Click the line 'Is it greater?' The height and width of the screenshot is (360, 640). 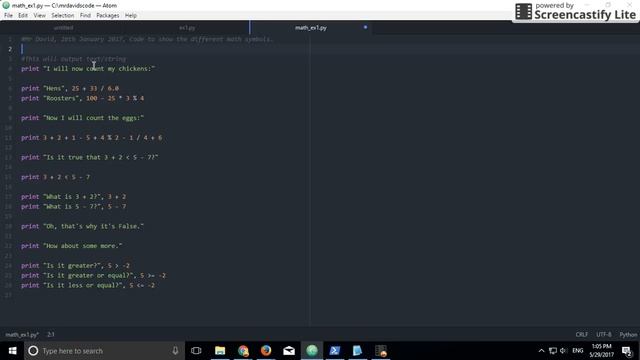76,266
